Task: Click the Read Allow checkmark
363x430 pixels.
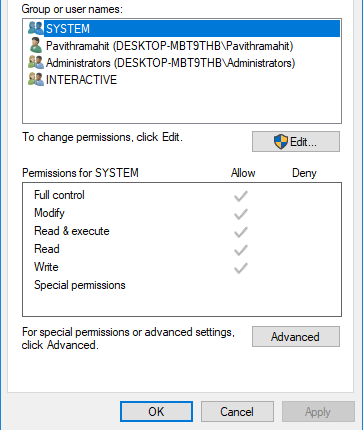Action: (x=241, y=250)
